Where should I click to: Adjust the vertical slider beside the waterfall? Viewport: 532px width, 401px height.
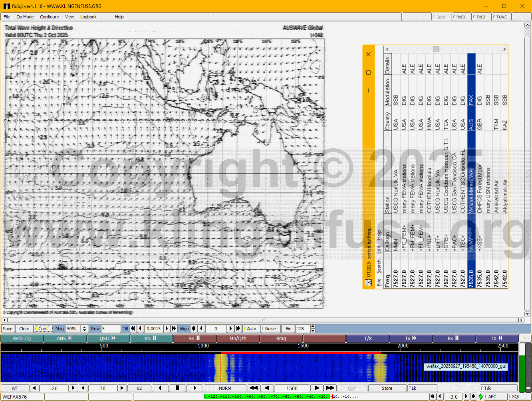pos(522,368)
